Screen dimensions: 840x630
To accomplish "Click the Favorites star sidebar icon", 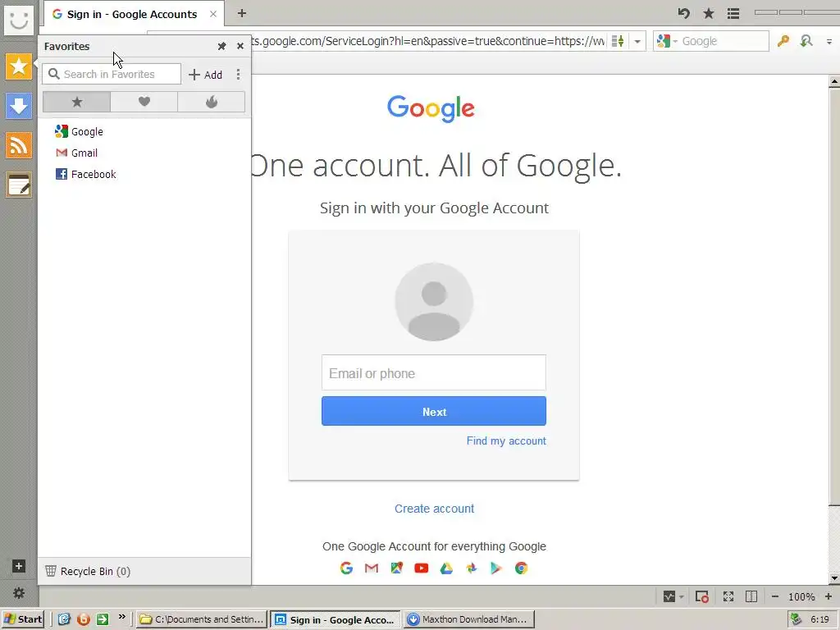I will tap(19, 66).
